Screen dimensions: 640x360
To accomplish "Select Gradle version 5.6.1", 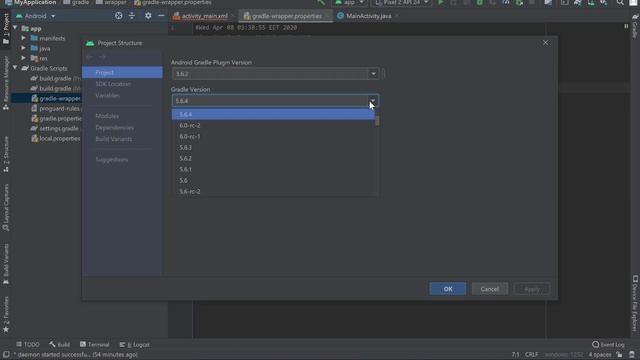I will [x=273, y=169].
